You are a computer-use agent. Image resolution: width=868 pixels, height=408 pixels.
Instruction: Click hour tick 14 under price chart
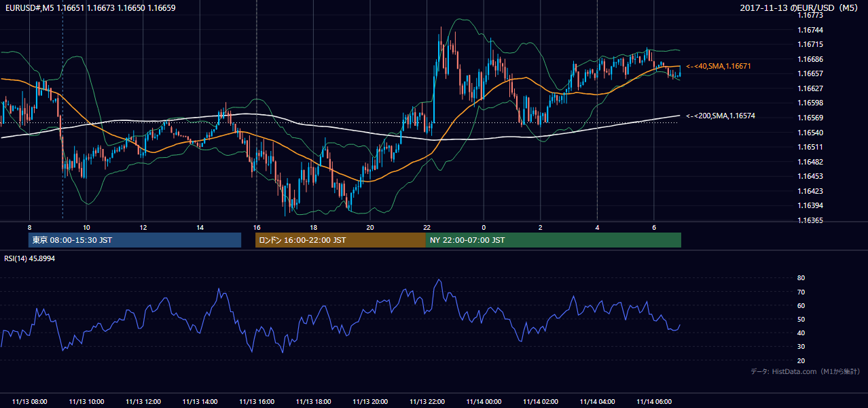200,227
